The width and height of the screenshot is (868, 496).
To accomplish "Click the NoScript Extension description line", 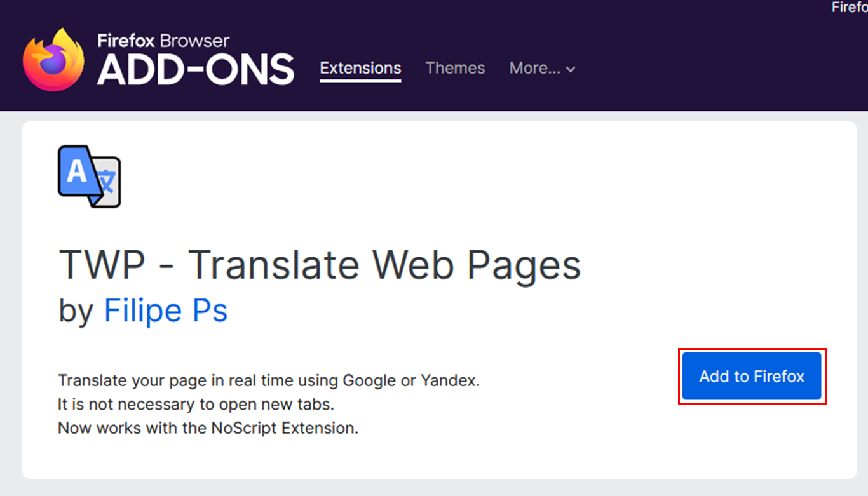I will point(208,428).
